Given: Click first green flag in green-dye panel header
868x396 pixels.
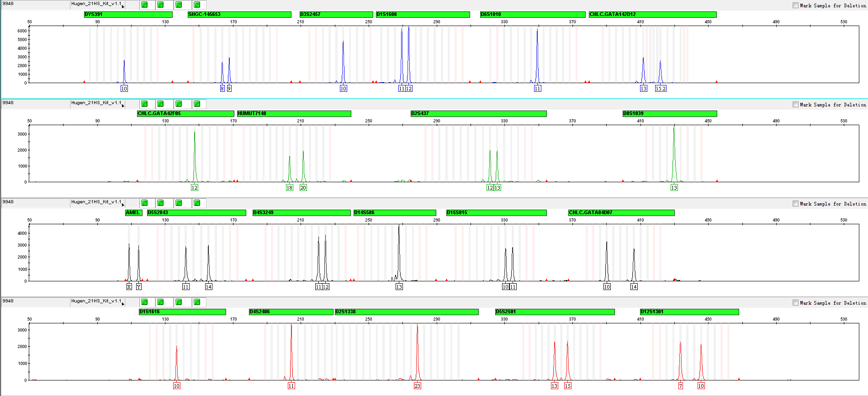Looking at the screenshot, I should click(x=144, y=104).
